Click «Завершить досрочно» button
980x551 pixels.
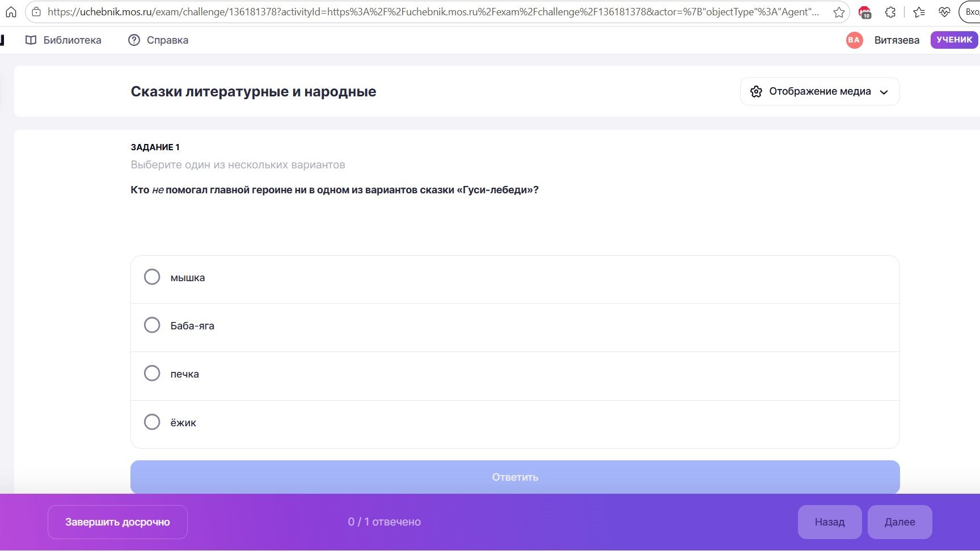117,522
